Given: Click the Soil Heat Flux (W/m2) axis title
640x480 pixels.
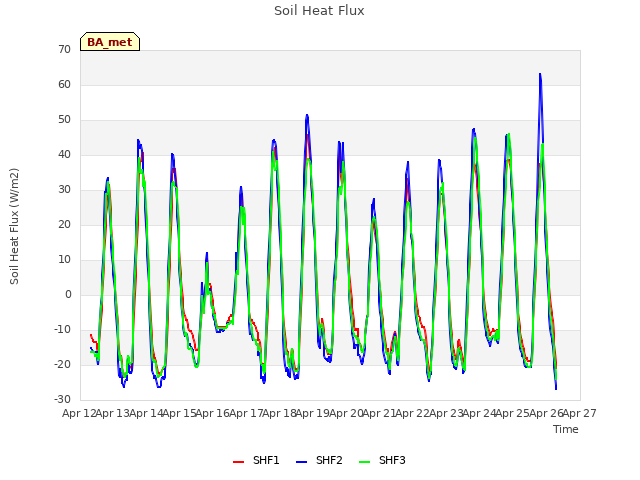Looking at the screenshot, I should 14,226.
